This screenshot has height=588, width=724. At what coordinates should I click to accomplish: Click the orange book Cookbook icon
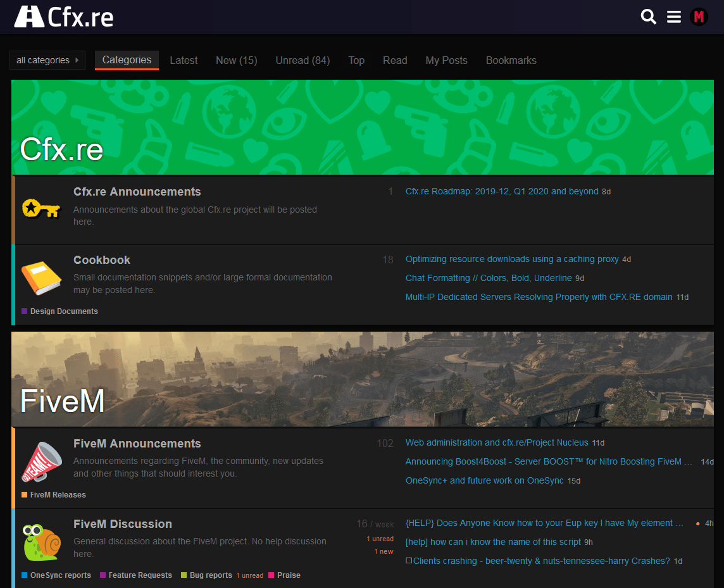pyautogui.click(x=41, y=278)
